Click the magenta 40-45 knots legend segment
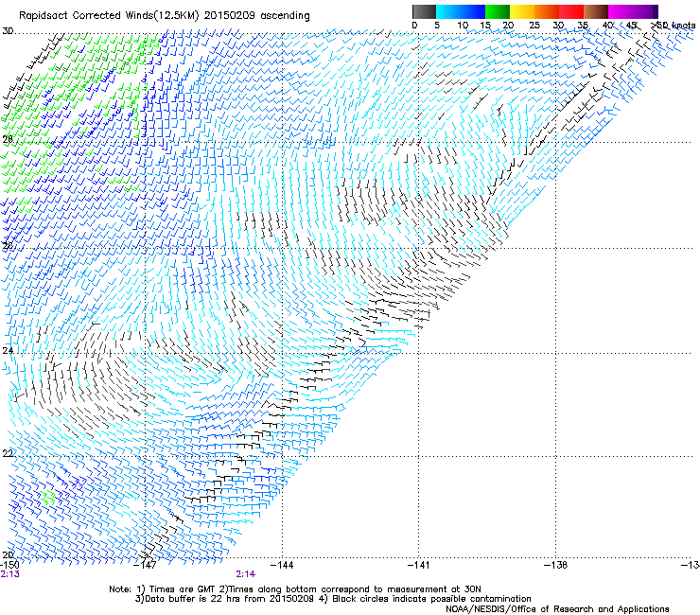700x615 pixels. (x=621, y=11)
